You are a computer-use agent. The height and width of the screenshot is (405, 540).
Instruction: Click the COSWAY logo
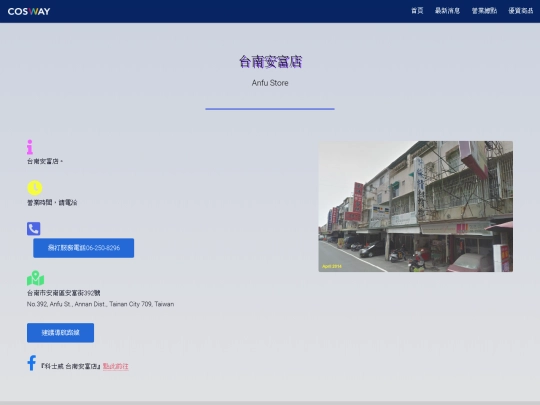click(29, 11)
